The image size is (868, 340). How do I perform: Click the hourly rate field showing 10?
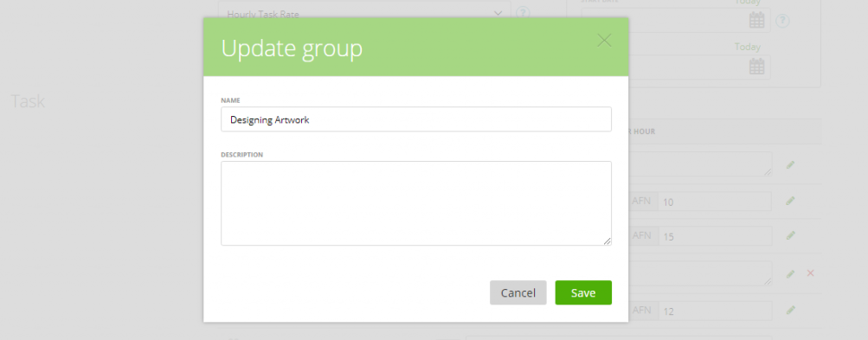point(715,202)
